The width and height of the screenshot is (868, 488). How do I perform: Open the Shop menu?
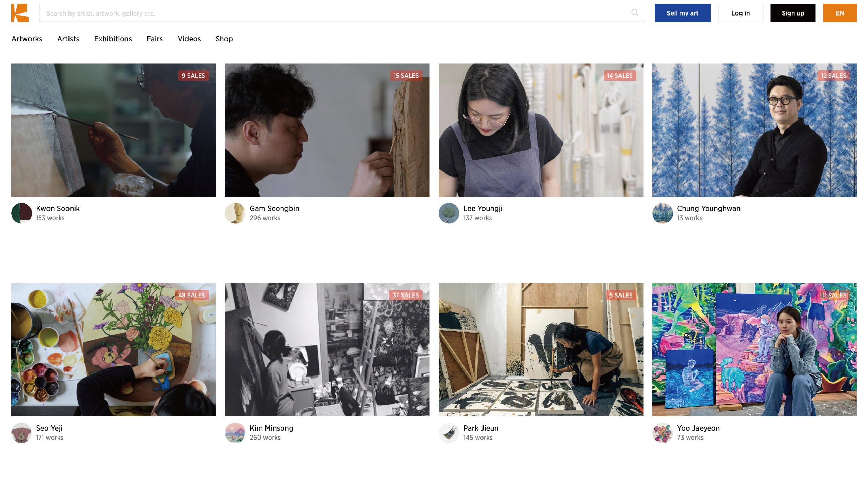pos(224,39)
